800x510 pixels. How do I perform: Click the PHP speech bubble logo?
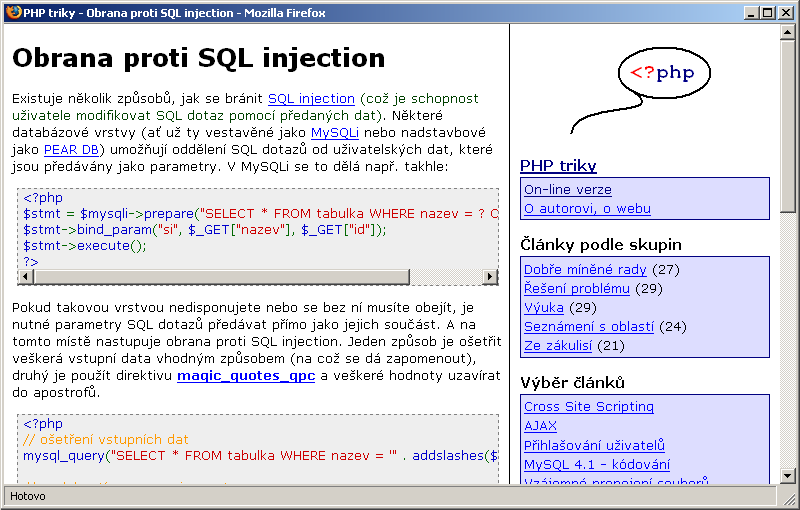(x=641, y=89)
